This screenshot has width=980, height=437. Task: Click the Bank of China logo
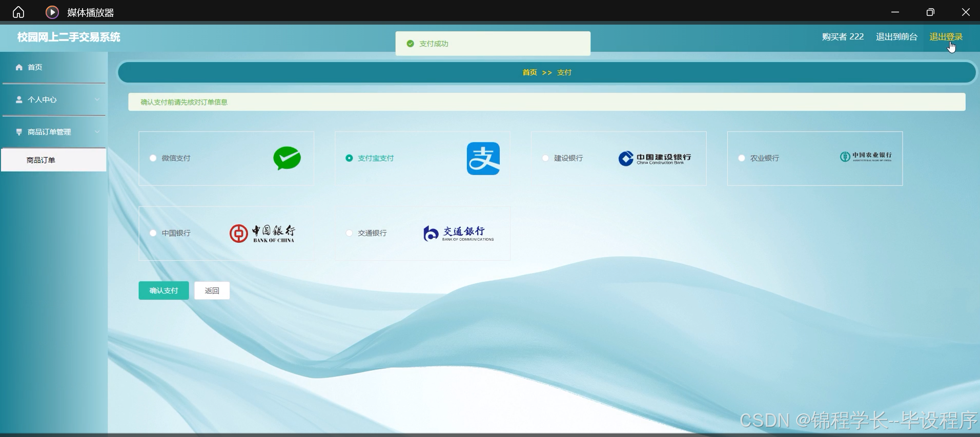tap(262, 233)
